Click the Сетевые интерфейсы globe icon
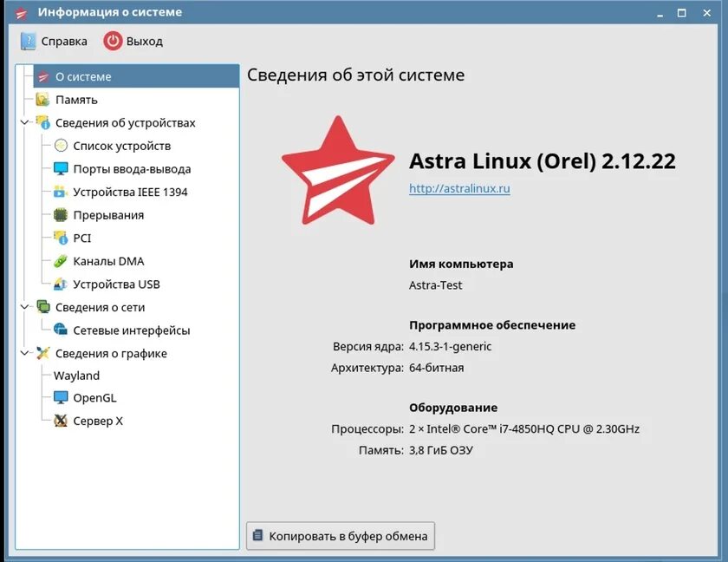Viewport: 728px width, 562px height. point(61,330)
